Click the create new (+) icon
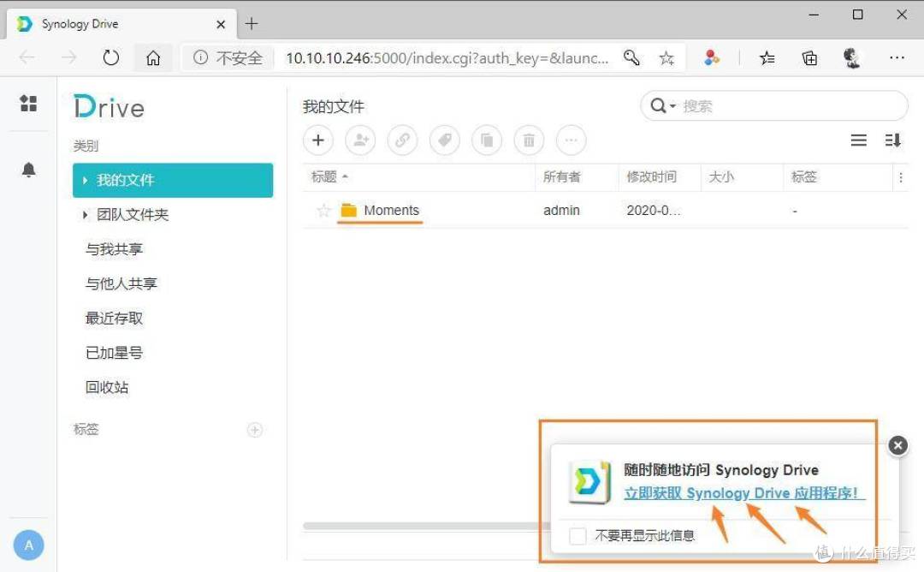The width and height of the screenshot is (924, 572). click(x=317, y=140)
